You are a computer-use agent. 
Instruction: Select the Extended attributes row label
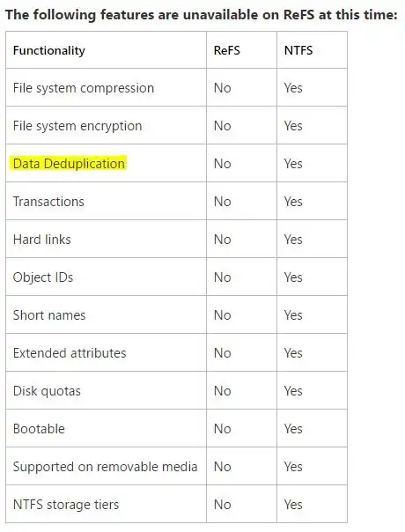pyautogui.click(x=70, y=353)
